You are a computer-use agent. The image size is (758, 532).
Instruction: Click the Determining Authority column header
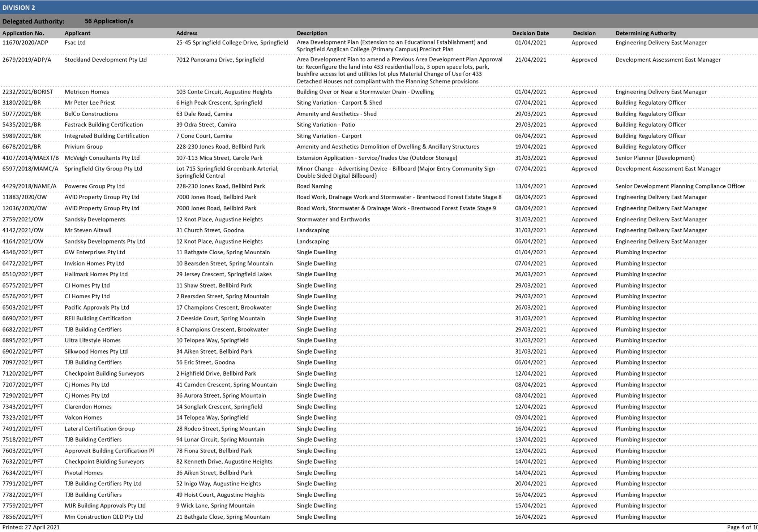click(x=645, y=33)
